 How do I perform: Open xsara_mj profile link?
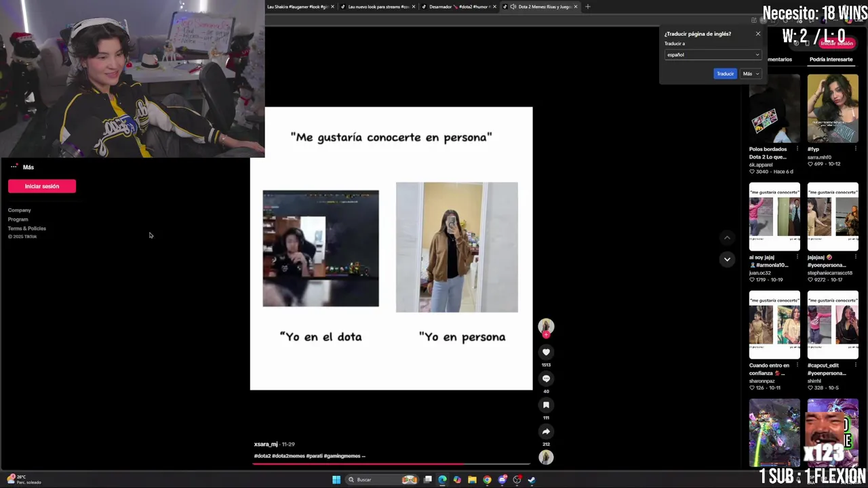tap(266, 445)
